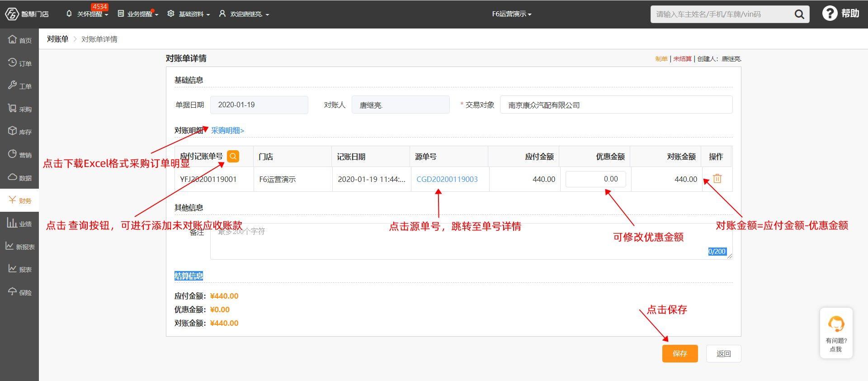Open 报表 line-chart item in sidebar

pyautogui.click(x=19, y=269)
